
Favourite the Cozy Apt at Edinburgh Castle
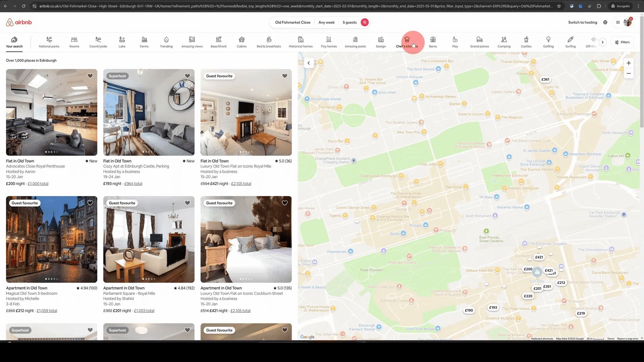[x=187, y=76]
